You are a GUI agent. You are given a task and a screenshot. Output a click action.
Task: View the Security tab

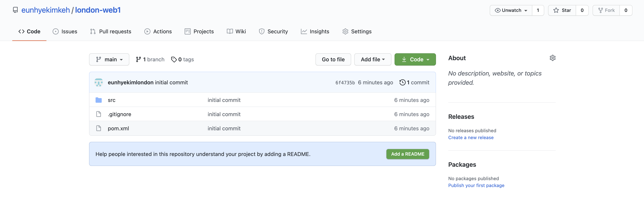(x=273, y=31)
